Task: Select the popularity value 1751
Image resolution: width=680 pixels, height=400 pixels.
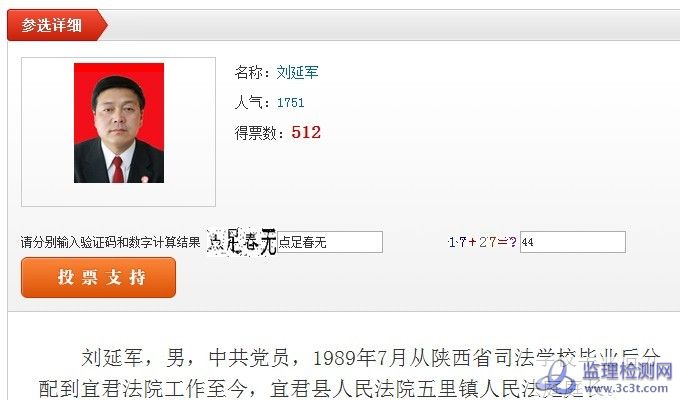Action: pos(290,103)
